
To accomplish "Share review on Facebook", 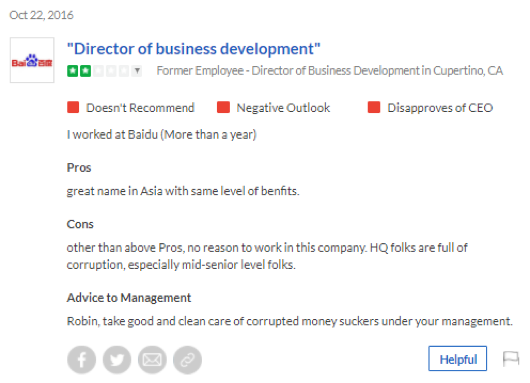I will [81, 360].
